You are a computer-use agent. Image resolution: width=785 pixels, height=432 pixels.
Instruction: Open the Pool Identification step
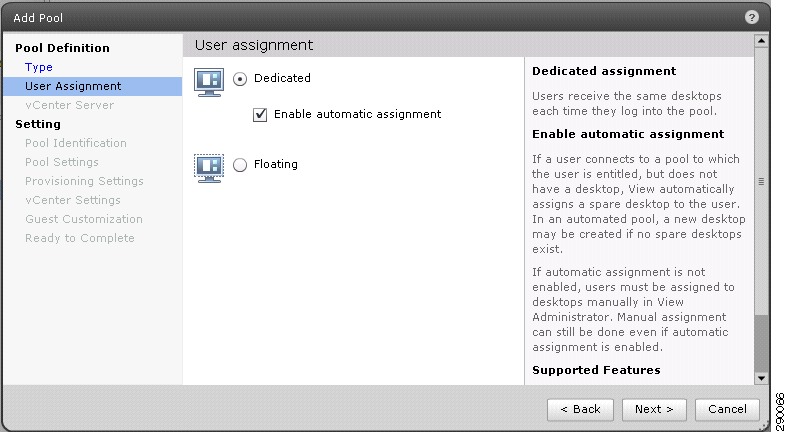point(76,143)
